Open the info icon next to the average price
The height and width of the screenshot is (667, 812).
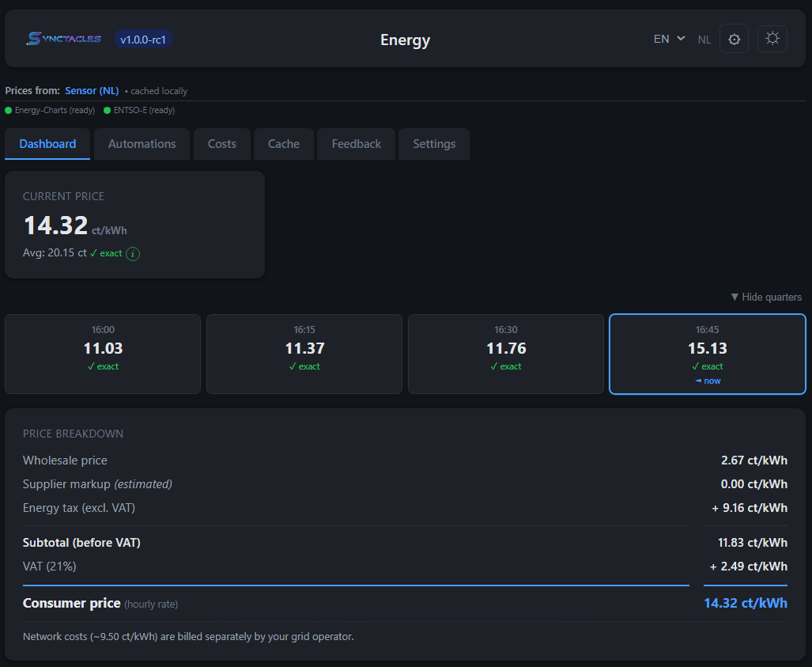(x=132, y=253)
